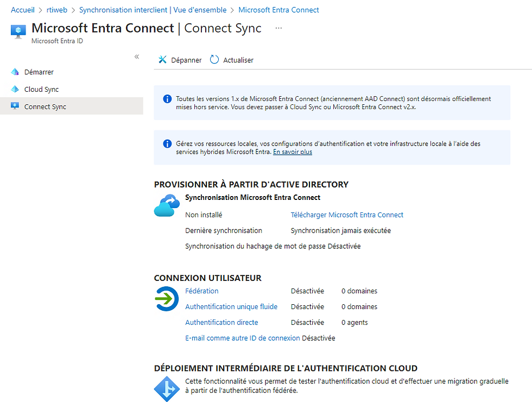This screenshot has width=532, height=402.
Task: Open the En savoir plus link
Action: (293, 152)
